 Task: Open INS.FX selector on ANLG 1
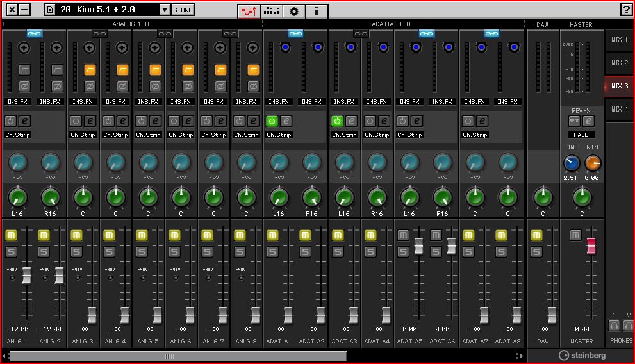(17, 101)
